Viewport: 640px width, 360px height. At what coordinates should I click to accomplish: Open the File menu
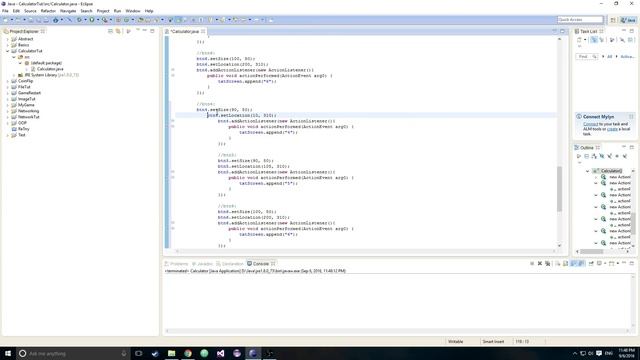(5, 11)
